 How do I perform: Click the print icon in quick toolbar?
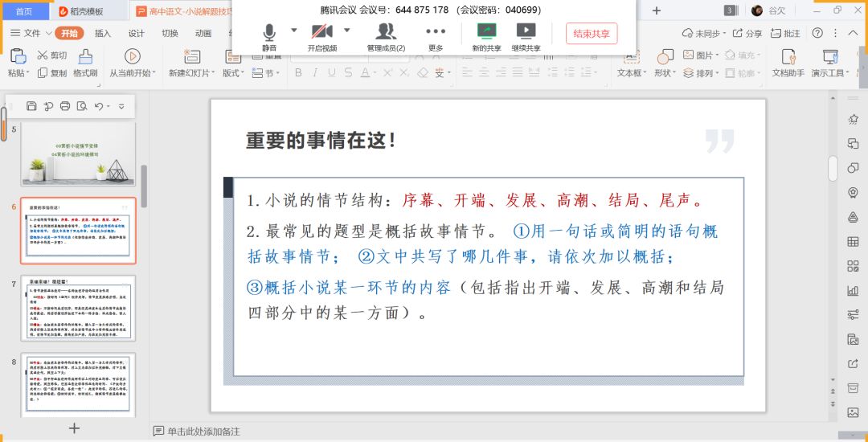point(65,106)
